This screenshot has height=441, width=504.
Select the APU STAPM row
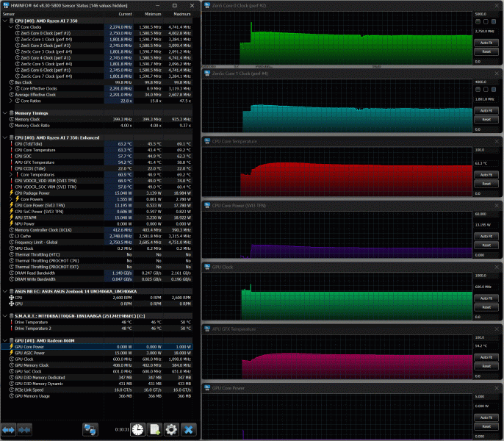pyautogui.click(x=96, y=218)
